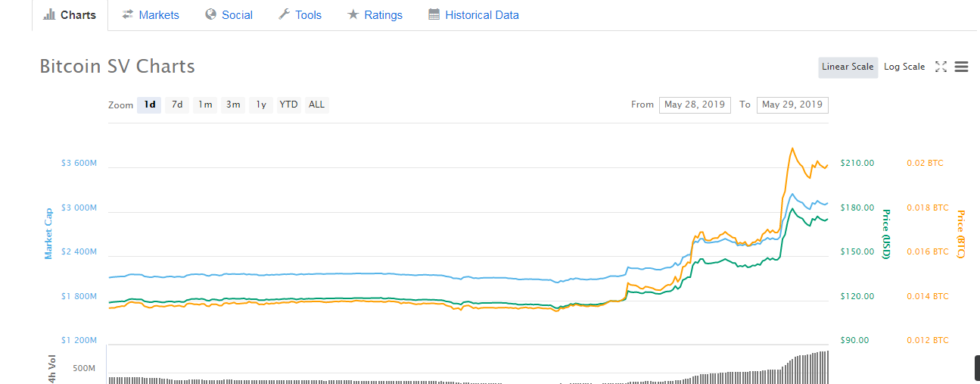This screenshot has width=980, height=384.
Task: Click the $150.00 price axis value
Action: coord(857,251)
